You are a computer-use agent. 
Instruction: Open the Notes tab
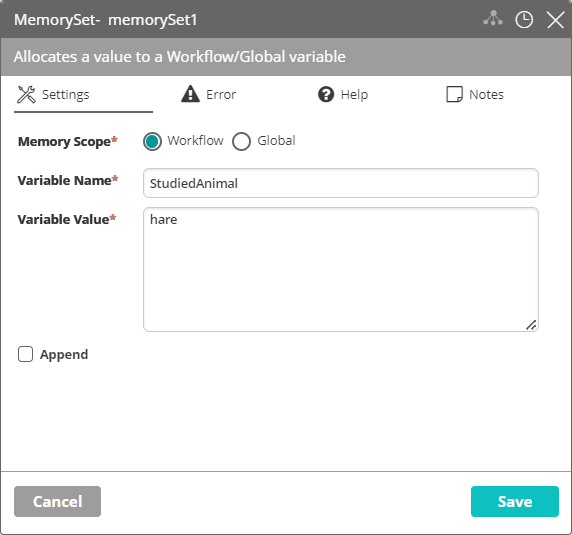point(475,94)
